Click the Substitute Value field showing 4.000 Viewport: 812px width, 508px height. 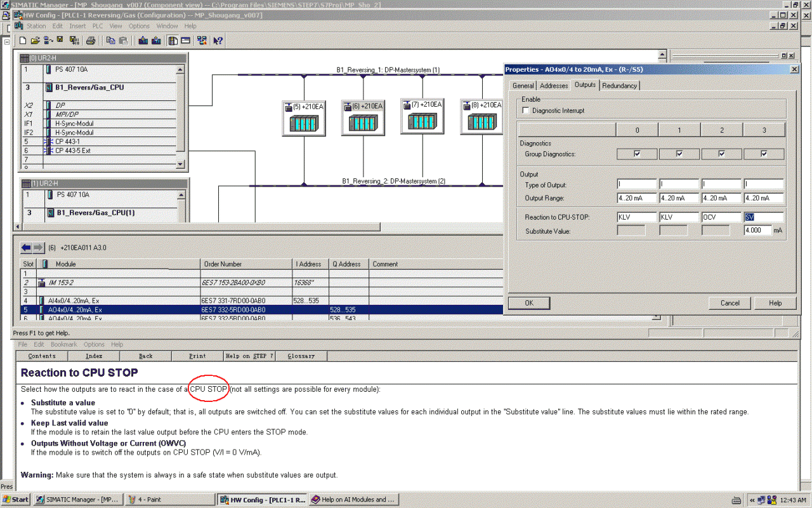[x=757, y=231]
